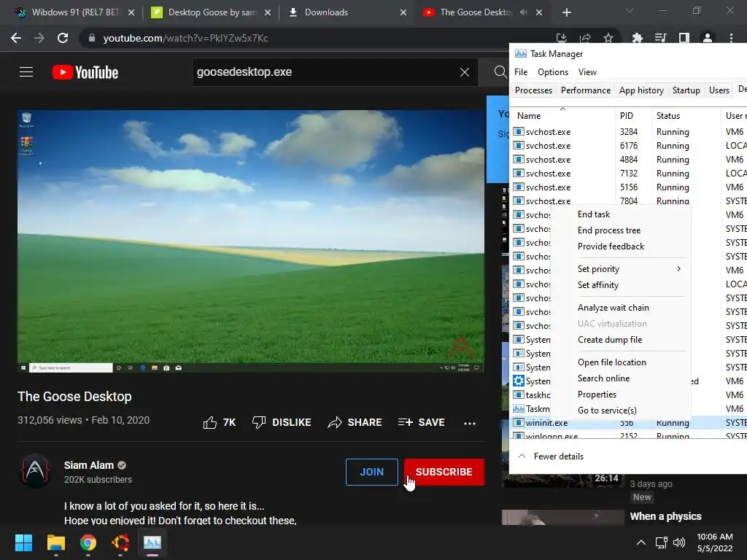Subscribe to Siam Alam channel
This screenshot has height=560, width=747.
pyautogui.click(x=444, y=472)
